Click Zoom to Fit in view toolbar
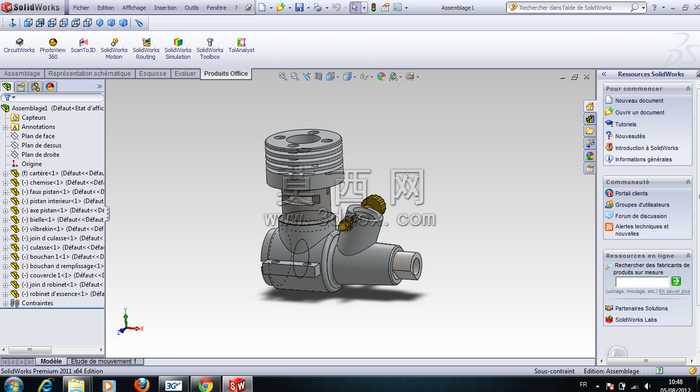Viewport: 700px width, 392px height. coord(283,76)
